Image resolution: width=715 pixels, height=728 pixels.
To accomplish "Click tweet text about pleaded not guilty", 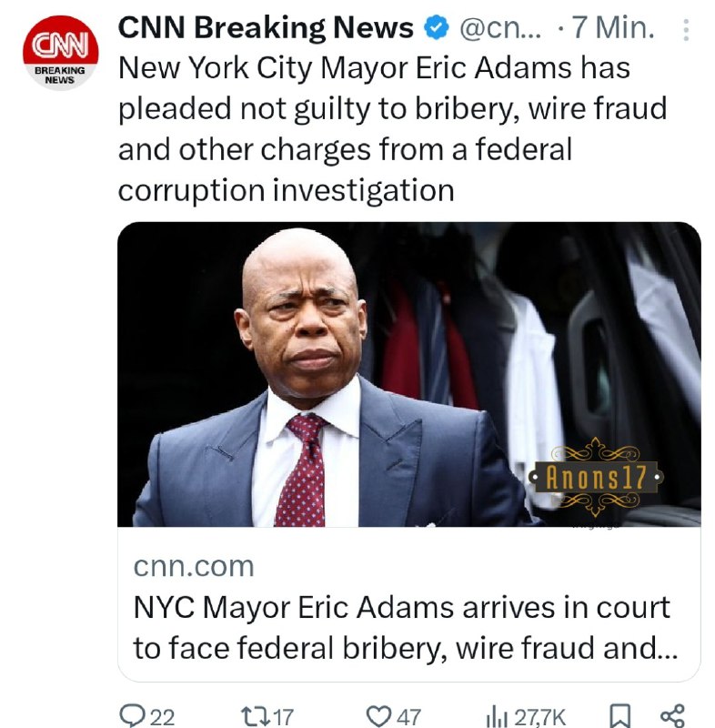I will [392, 128].
